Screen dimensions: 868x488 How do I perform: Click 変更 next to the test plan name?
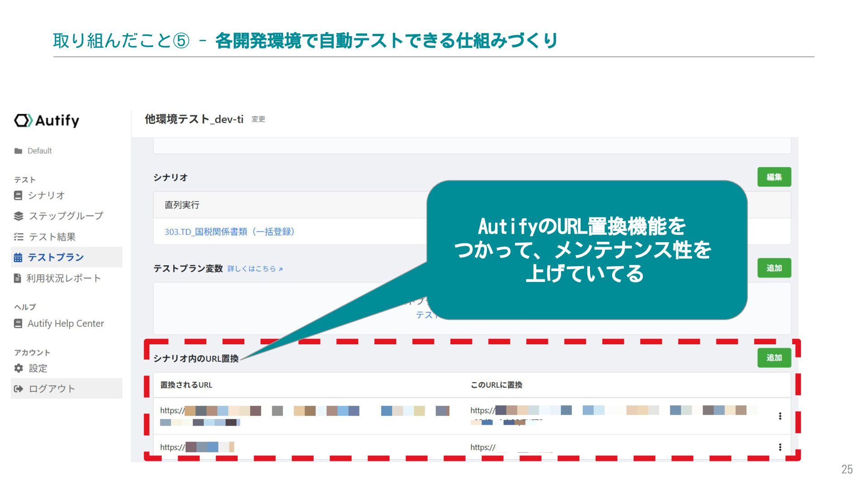tap(258, 119)
